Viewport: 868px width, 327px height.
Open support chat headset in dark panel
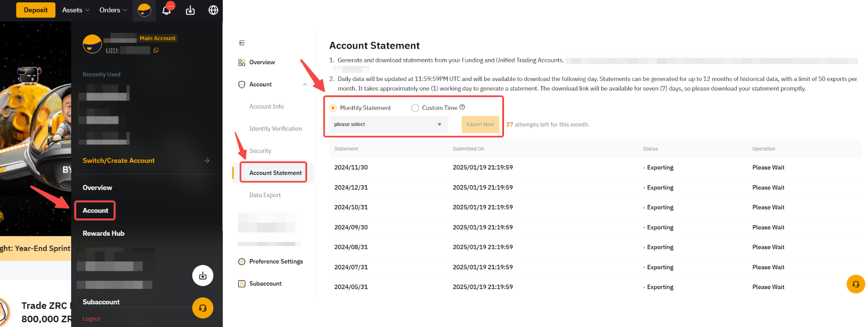203,308
